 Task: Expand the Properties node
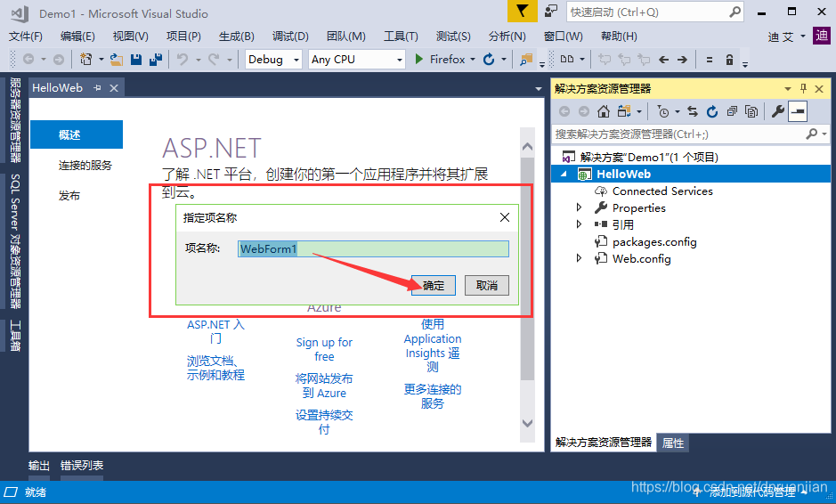pos(579,207)
